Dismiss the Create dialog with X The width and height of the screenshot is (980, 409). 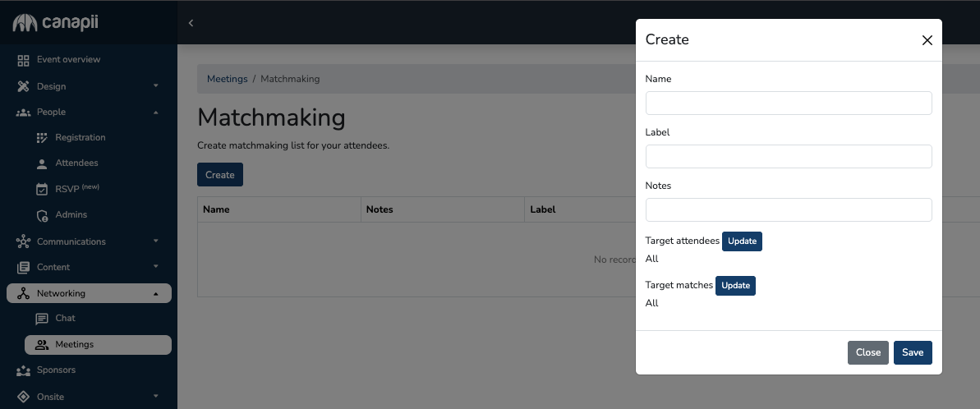pos(927,40)
